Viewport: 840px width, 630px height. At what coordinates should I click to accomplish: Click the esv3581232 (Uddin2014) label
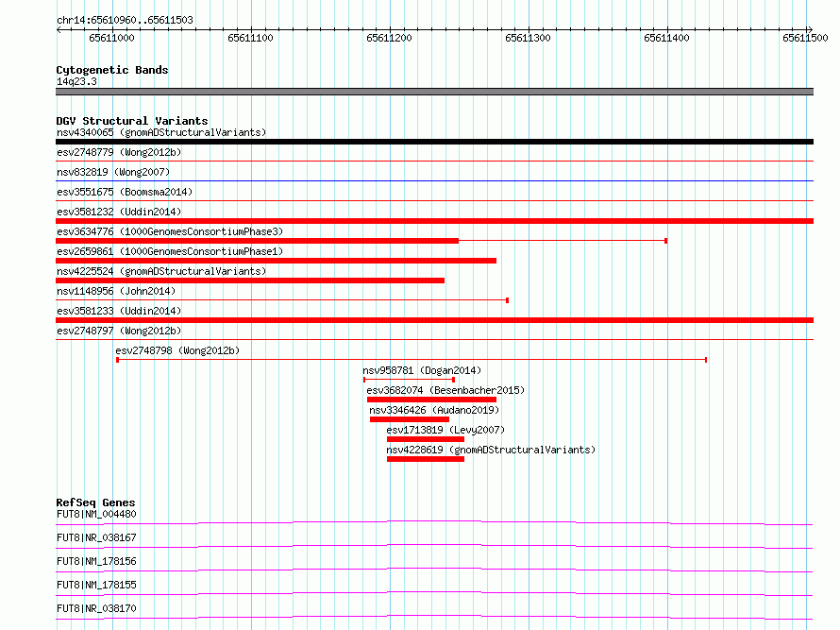point(119,212)
